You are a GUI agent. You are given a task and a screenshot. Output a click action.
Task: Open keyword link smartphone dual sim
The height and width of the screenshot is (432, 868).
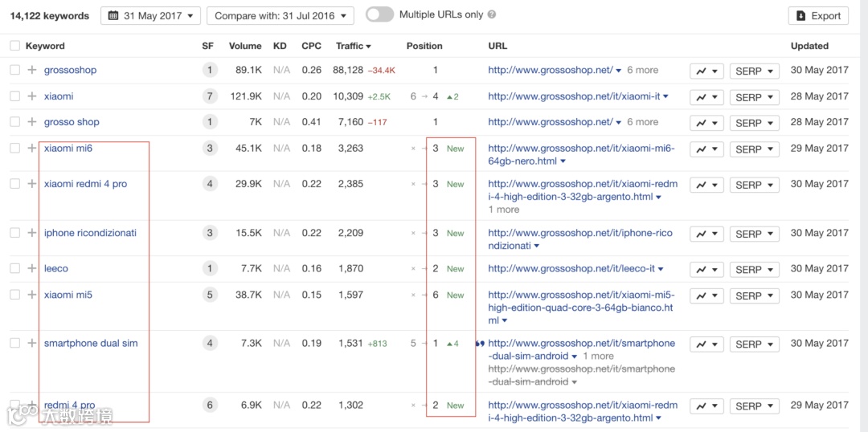[x=91, y=343]
